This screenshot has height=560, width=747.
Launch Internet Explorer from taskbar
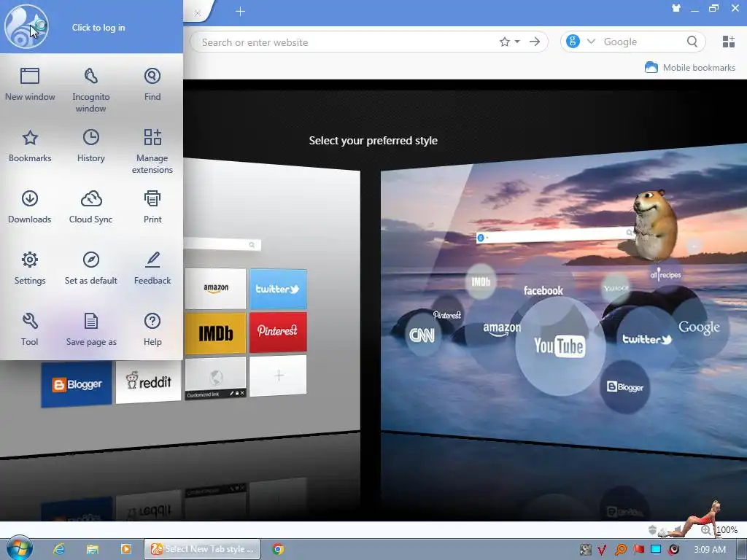click(x=59, y=549)
